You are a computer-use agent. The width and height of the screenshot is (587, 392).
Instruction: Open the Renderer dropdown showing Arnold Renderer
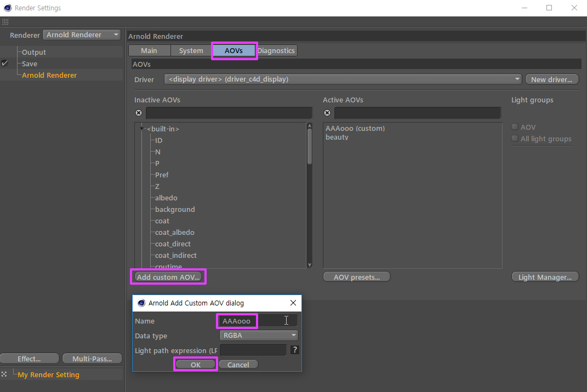(x=82, y=35)
